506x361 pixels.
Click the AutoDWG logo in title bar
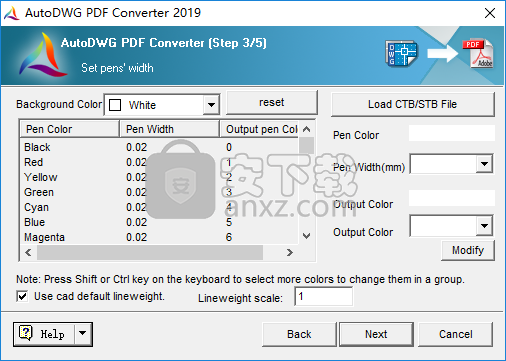[x=12, y=13]
